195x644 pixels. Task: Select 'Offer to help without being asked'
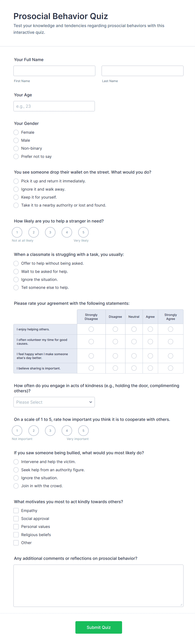pyautogui.click(x=16, y=263)
